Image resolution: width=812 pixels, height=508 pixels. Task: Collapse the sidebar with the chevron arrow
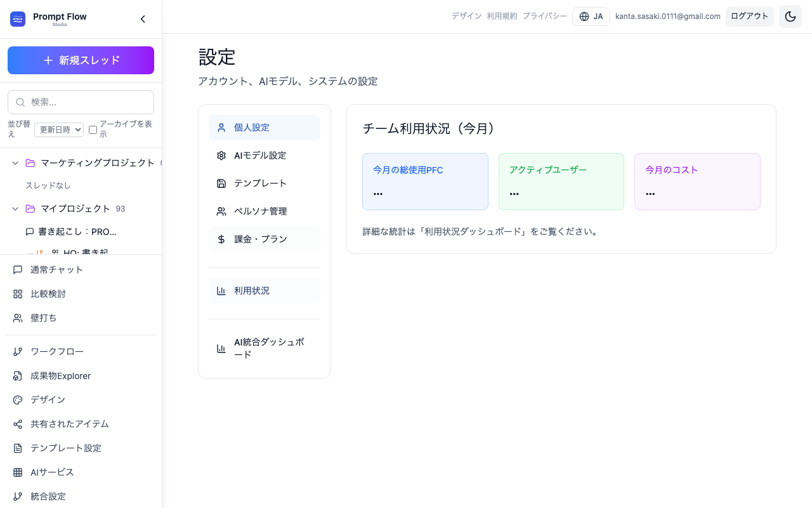[x=143, y=19]
